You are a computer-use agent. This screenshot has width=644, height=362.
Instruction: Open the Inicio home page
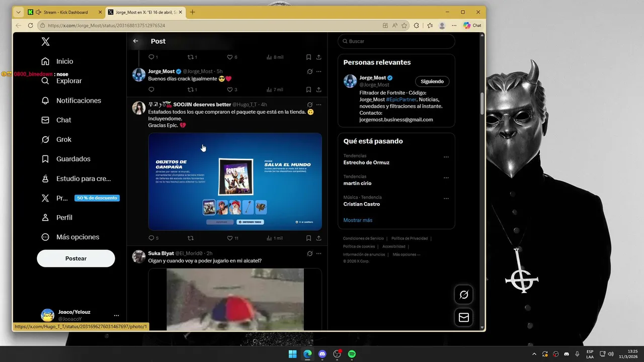pyautogui.click(x=58, y=61)
